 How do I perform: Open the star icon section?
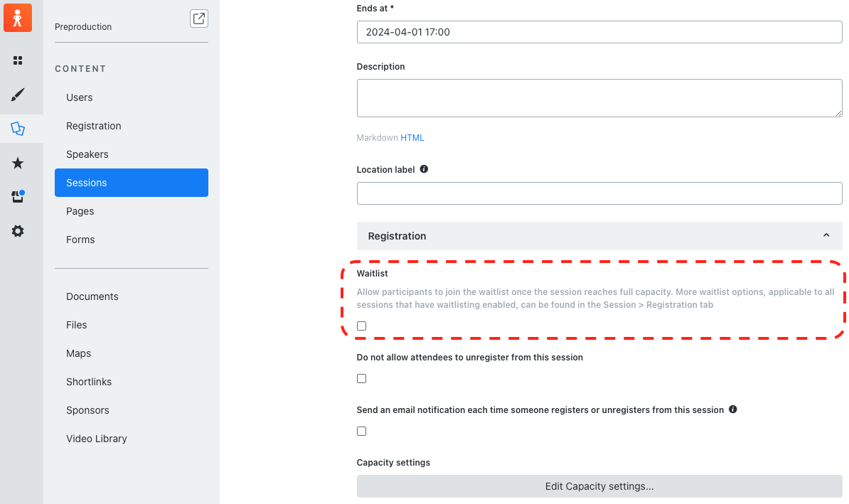pyautogui.click(x=18, y=163)
